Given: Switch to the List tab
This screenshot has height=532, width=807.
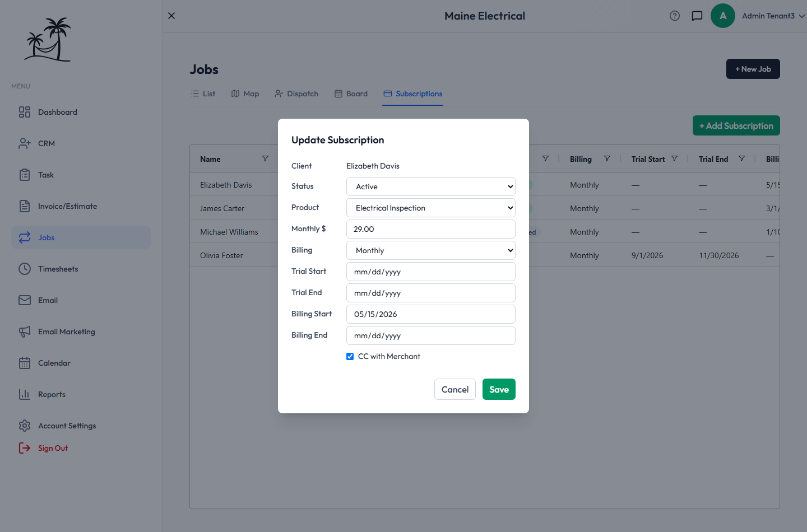Looking at the screenshot, I should point(203,94).
